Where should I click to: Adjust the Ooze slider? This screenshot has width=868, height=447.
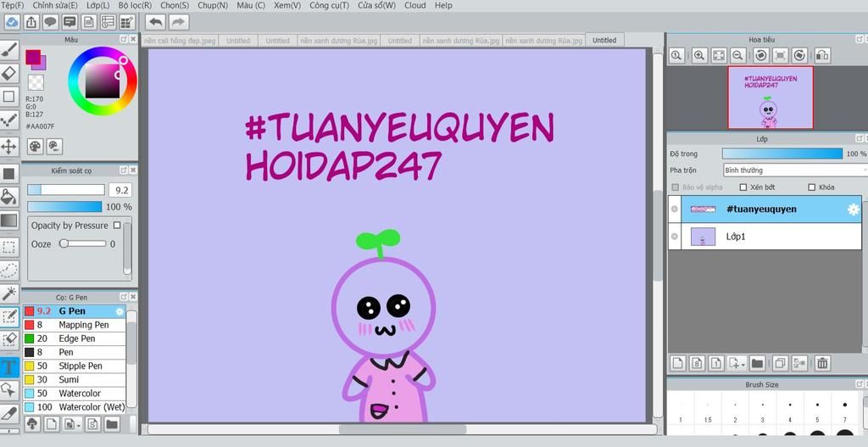pos(83,243)
